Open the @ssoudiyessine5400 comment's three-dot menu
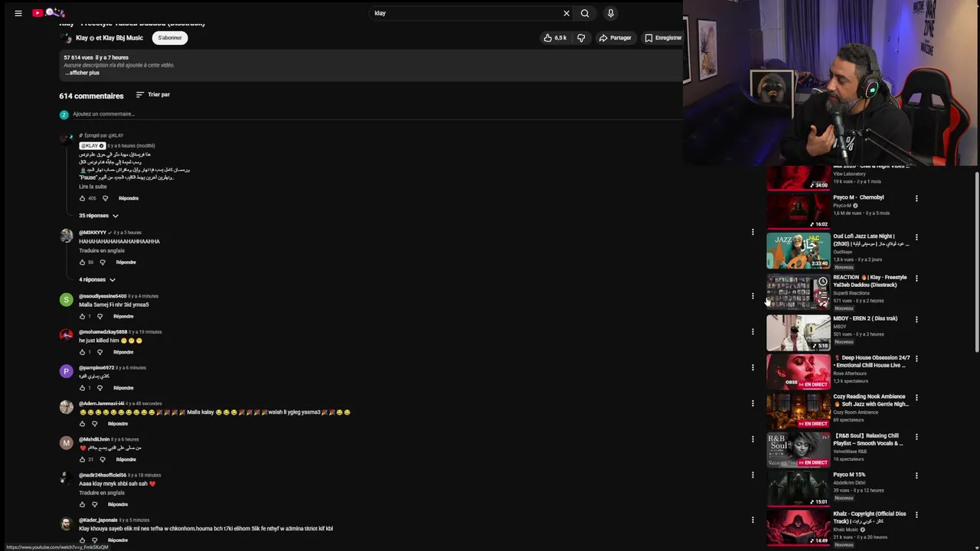The width and height of the screenshot is (980, 551). (x=753, y=296)
